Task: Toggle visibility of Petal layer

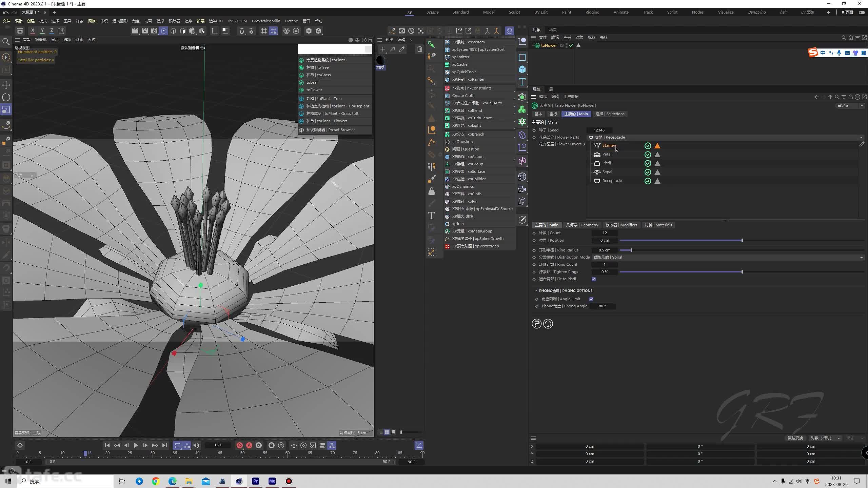Action: [648, 154]
